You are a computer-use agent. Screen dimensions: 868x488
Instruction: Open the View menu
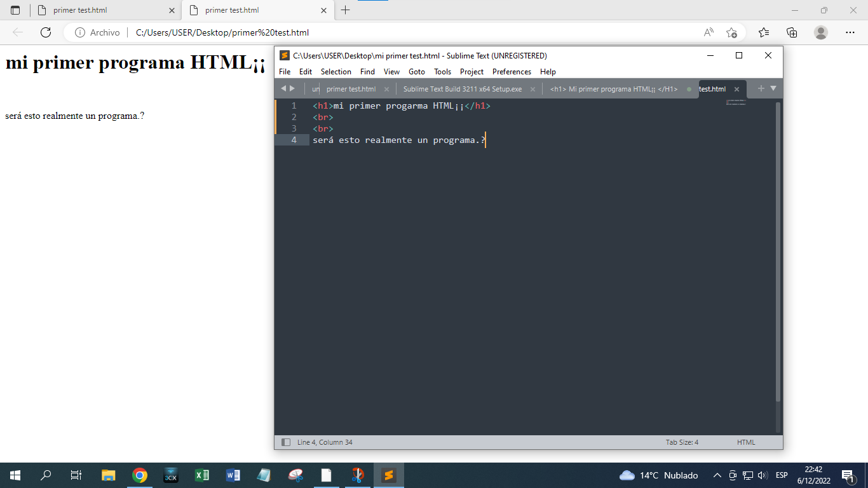(x=391, y=72)
